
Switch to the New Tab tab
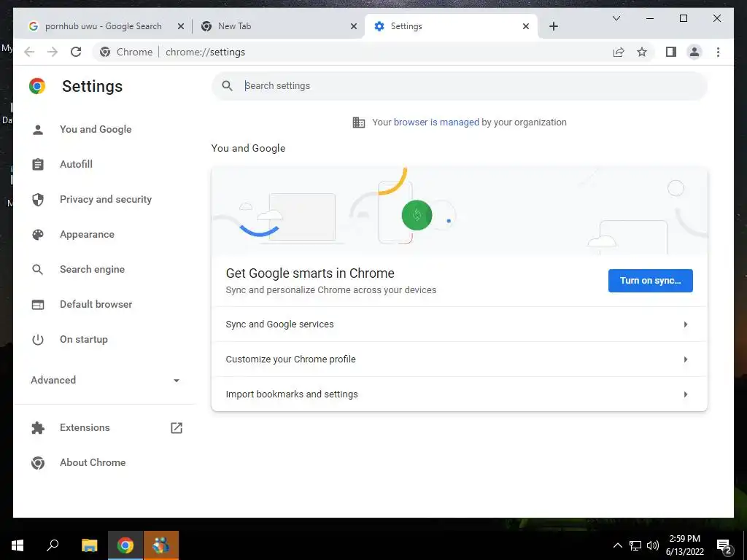point(279,26)
